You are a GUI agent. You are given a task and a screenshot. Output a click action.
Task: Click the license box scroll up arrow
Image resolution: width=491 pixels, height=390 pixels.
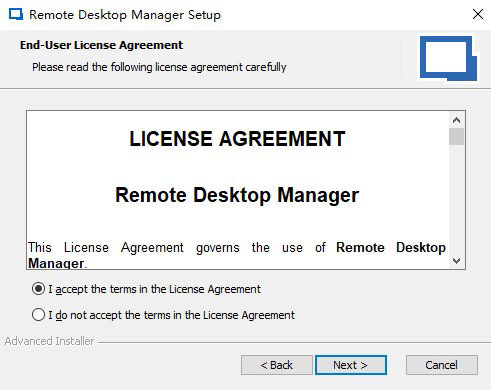point(456,120)
